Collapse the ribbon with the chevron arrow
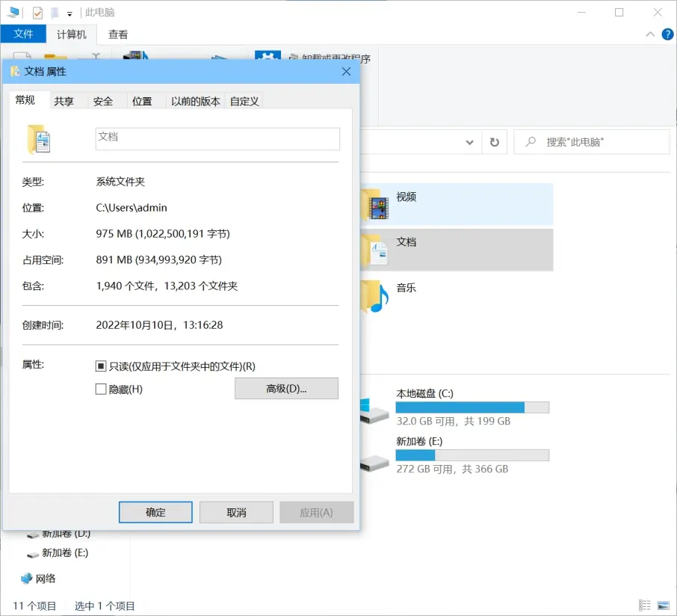 (x=650, y=34)
